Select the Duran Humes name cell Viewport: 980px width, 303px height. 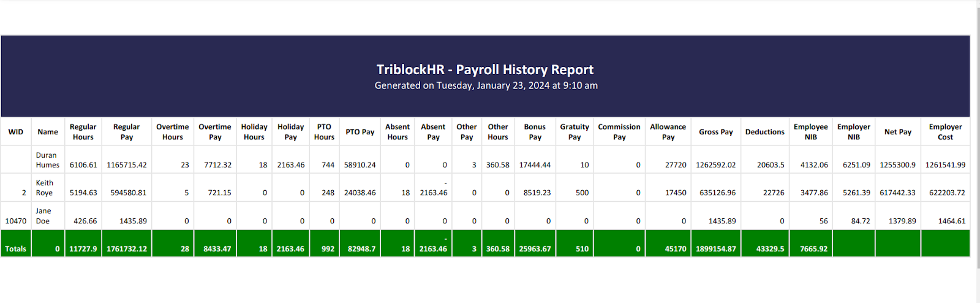click(48, 160)
